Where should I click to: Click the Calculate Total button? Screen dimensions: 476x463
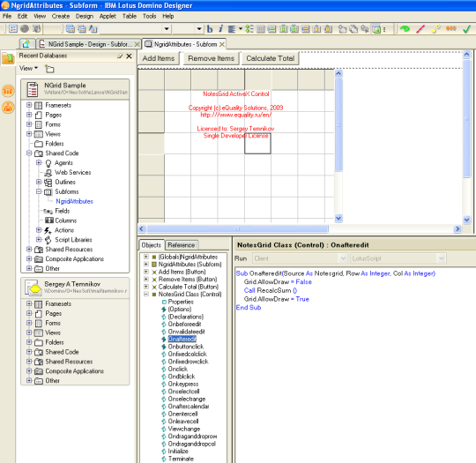click(x=271, y=58)
